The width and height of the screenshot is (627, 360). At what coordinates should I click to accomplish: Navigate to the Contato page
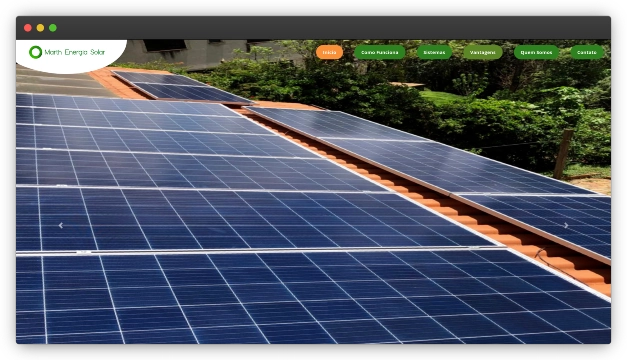[x=587, y=52]
